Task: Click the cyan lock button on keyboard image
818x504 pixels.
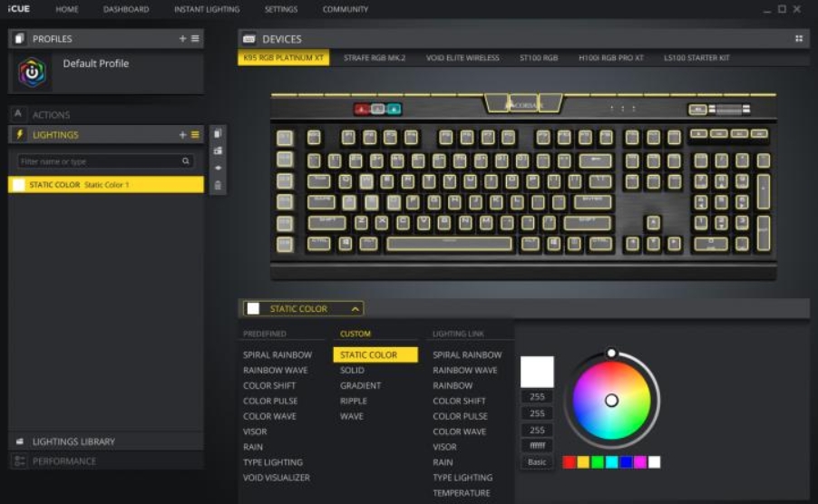Action: [x=394, y=109]
